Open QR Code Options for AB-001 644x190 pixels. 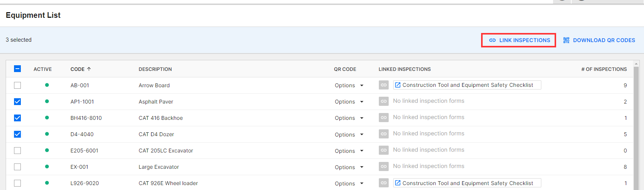349,85
